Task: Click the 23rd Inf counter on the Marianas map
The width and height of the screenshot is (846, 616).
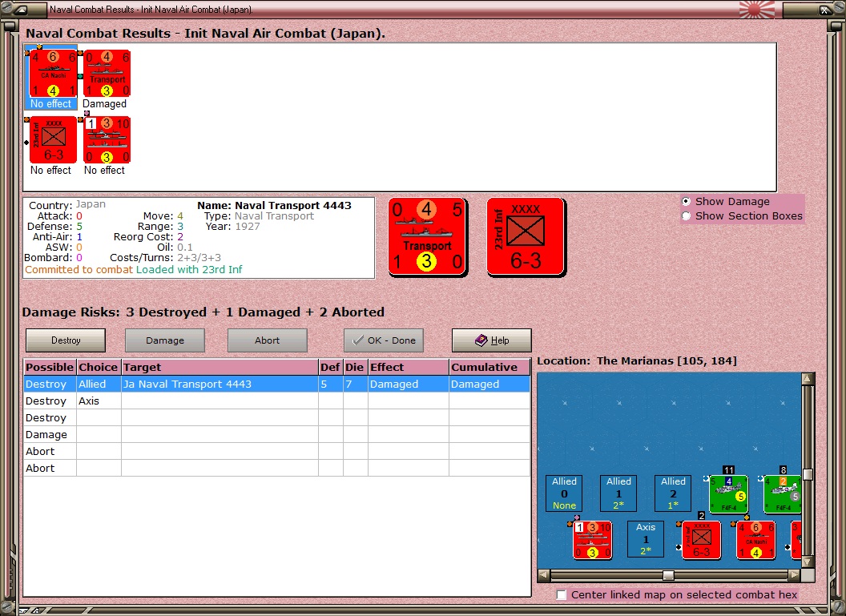Action: pyautogui.click(x=702, y=540)
